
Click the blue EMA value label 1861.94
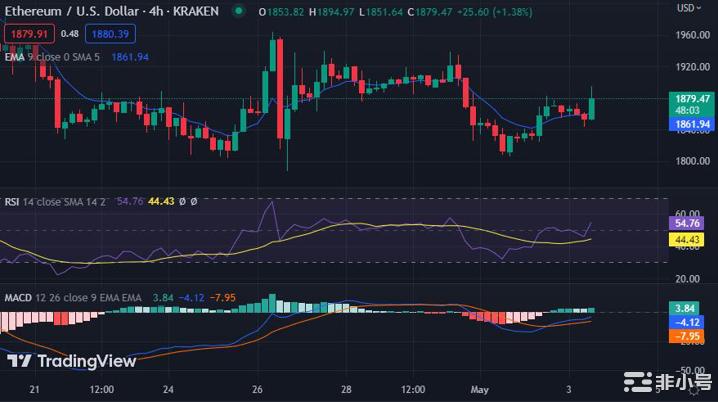click(x=692, y=124)
